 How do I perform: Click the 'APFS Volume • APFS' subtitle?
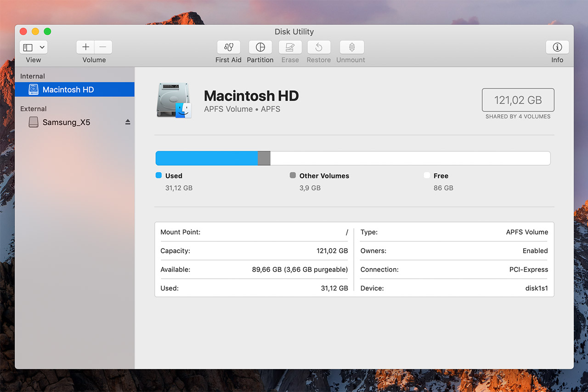[x=242, y=109]
